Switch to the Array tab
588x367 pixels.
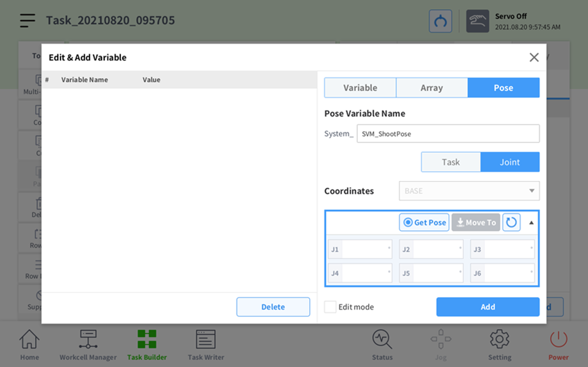pos(431,88)
